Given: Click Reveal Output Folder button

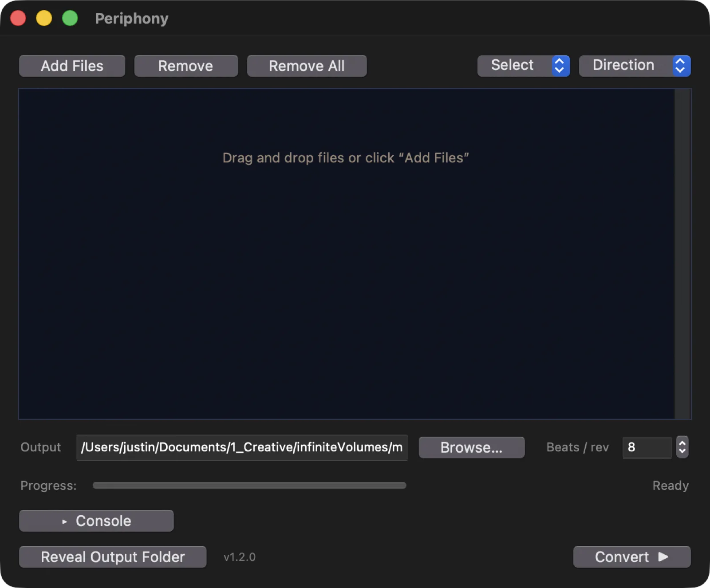Looking at the screenshot, I should pyautogui.click(x=113, y=557).
